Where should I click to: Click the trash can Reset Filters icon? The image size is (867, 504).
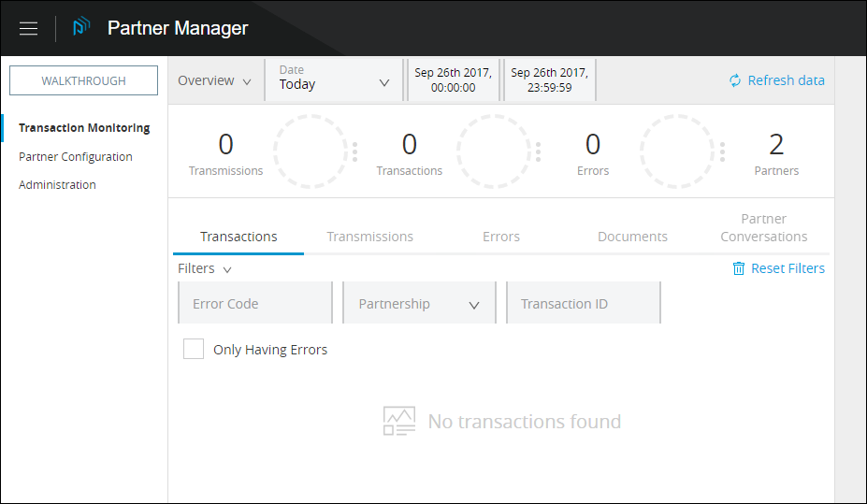739,268
